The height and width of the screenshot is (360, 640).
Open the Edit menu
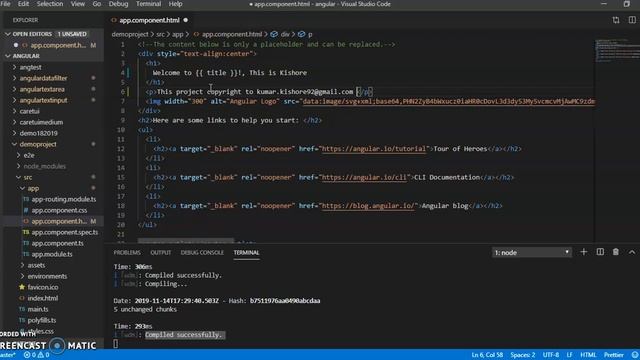(23, 4)
